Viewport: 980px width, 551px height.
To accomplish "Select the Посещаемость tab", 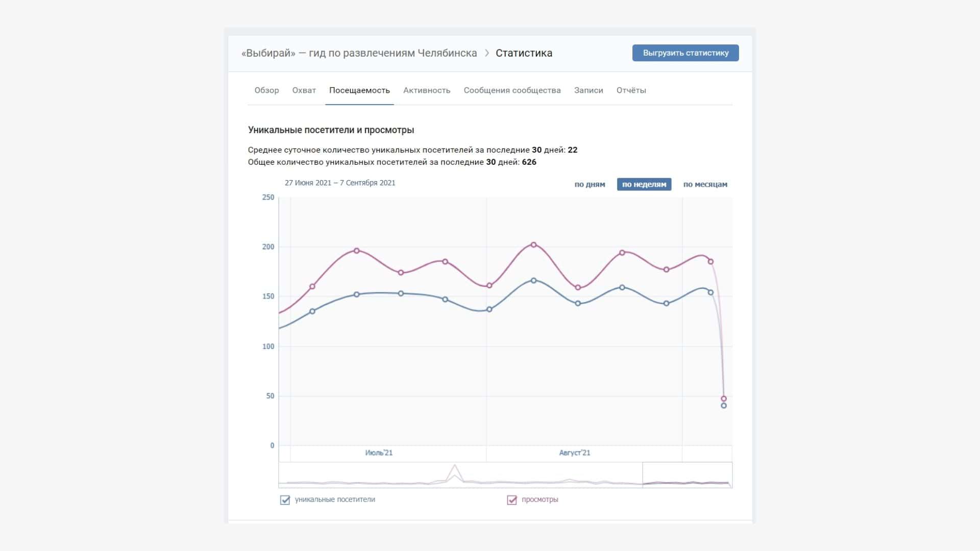I will tap(359, 90).
